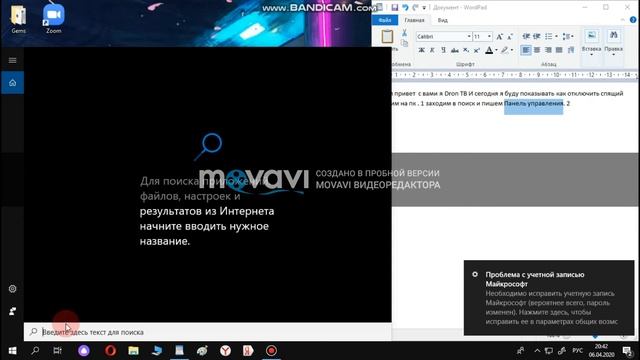Image resolution: width=640 pixels, height=360 pixels.
Task: Open Quick Access Toolbar customize dropdown
Action: coord(424,8)
